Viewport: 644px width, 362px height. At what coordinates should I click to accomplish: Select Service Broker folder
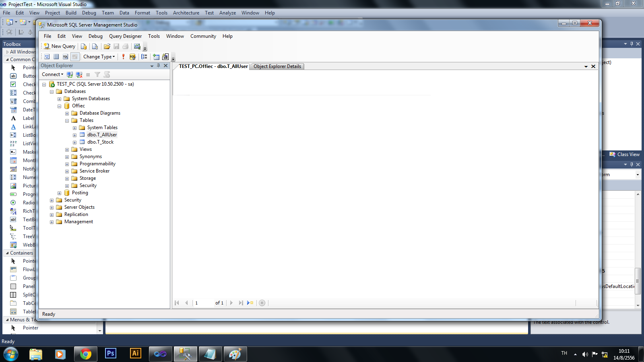(95, 171)
